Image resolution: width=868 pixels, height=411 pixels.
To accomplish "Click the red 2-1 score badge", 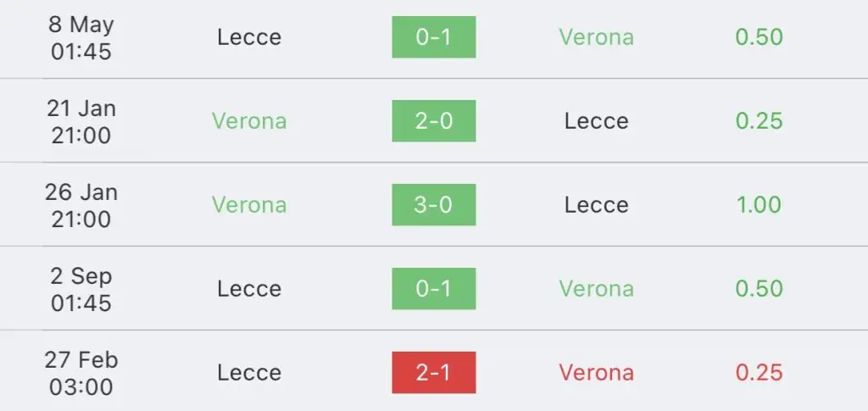I will pos(433,372).
